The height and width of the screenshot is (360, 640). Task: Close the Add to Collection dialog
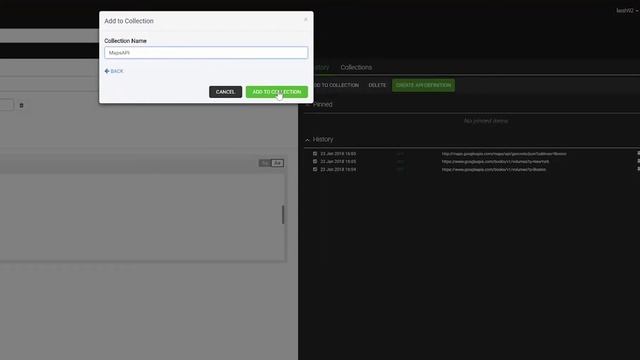(306, 19)
